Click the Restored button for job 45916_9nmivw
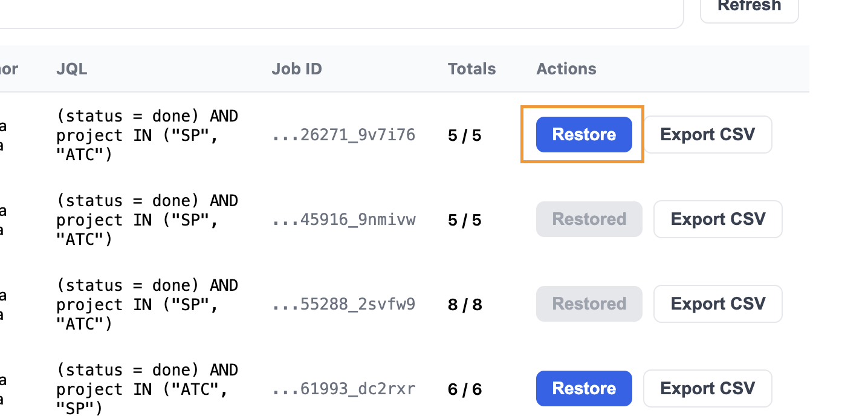The height and width of the screenshot is (416, 868). click(589, 219)
